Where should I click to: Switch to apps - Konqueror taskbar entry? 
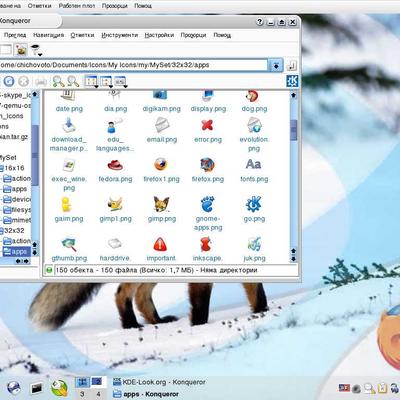pos(146,394)
